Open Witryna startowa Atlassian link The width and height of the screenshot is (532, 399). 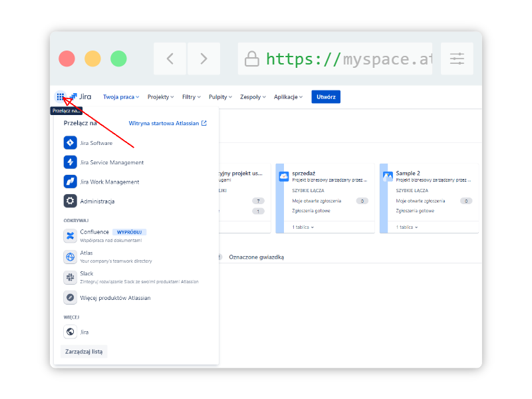168,123
